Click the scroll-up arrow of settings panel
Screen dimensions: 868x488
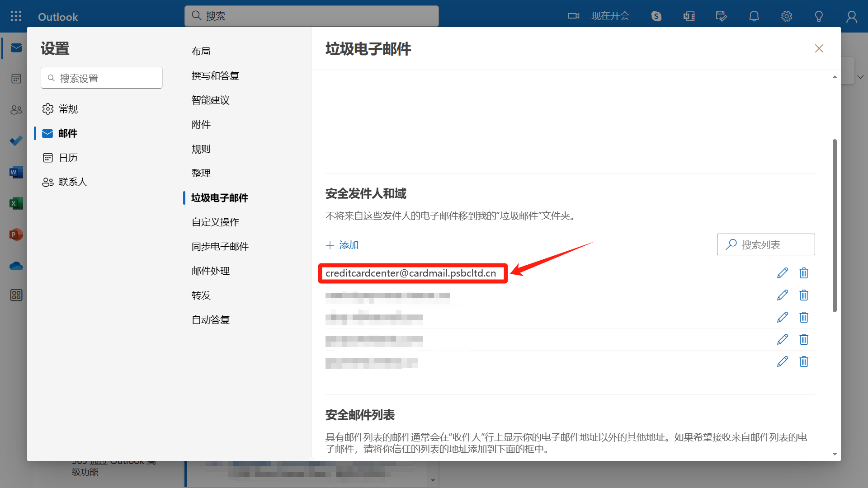tap(835, 77)
